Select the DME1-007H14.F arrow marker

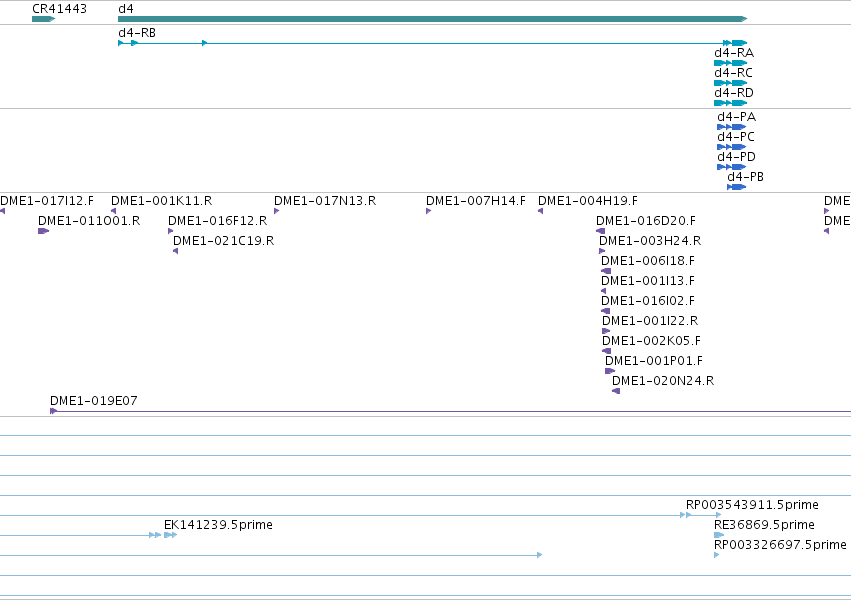point(429,211)
